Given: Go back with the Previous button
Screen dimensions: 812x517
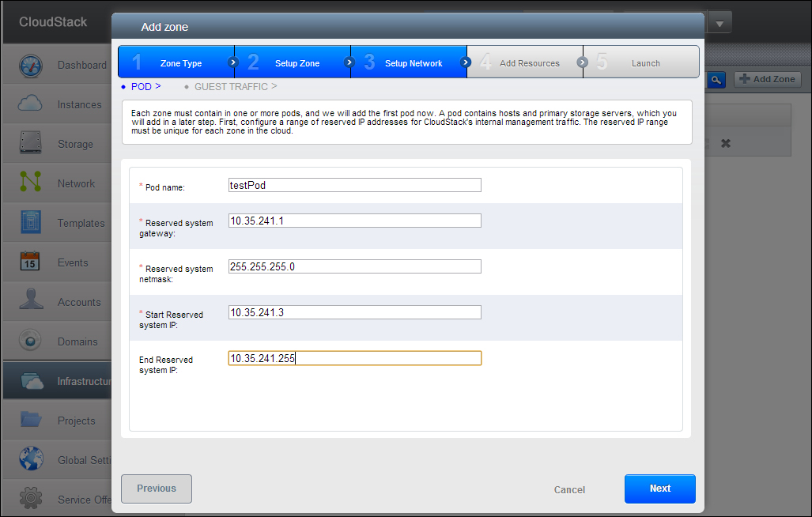Looking at the screenshot, I should [x=157, y=489].
